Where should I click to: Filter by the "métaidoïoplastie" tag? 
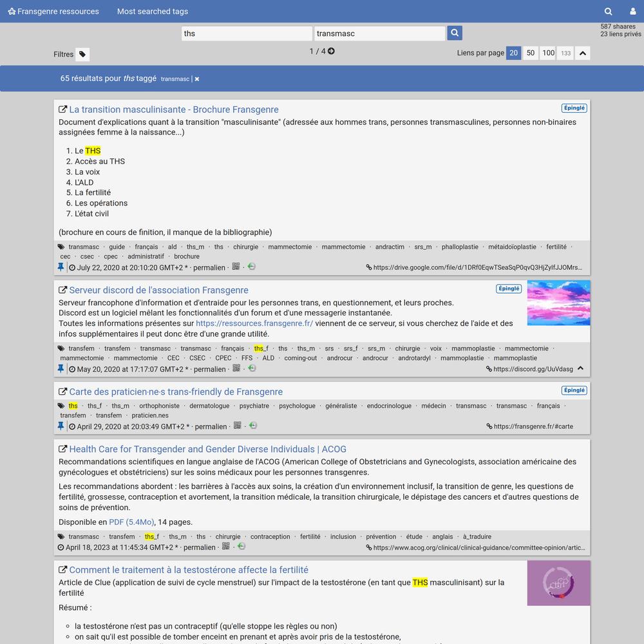pyautogui.click(x=512, y=247)
